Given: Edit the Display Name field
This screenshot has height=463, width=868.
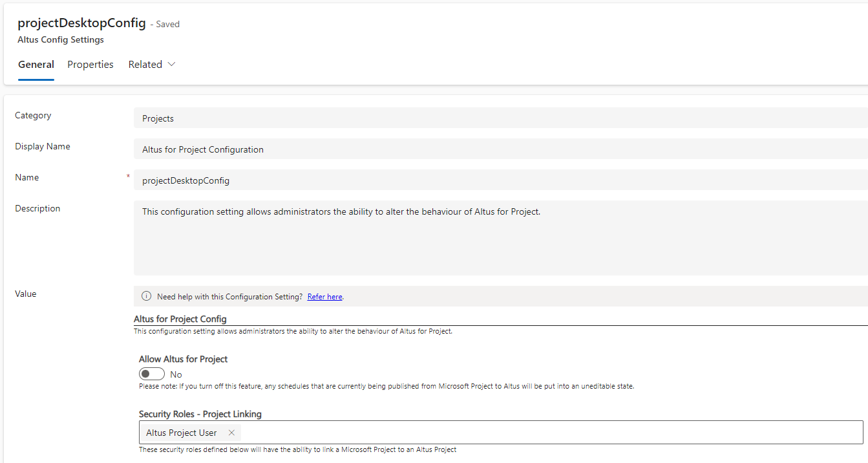Looking at the screenshot, I should [x=500, y=149].
